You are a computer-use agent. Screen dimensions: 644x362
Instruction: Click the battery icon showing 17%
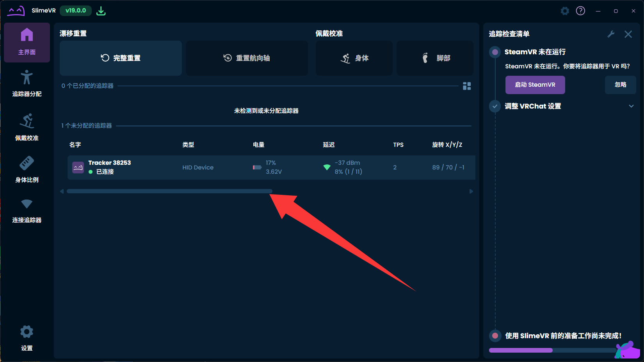tap(257, 168)
